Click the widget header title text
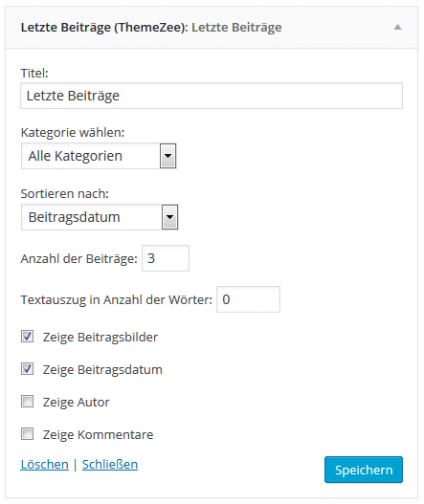 click(151, 28)
